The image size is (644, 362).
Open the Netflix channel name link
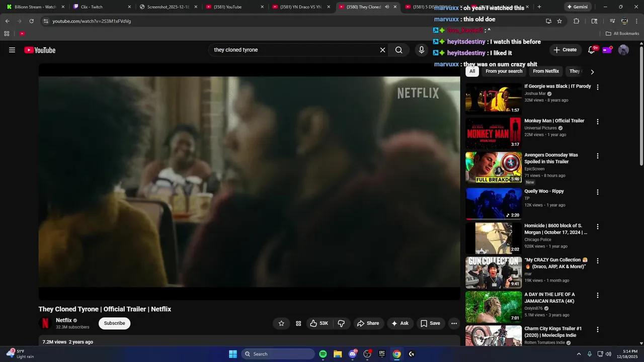[64, 320]
